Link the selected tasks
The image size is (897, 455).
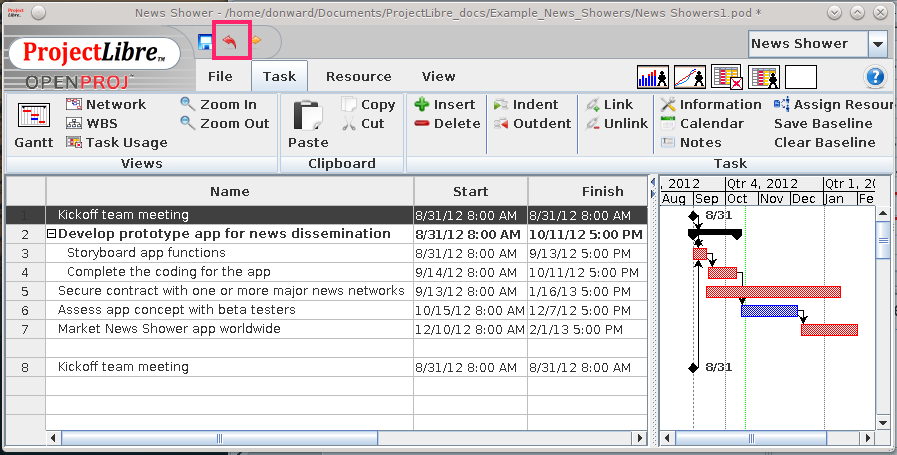point(610,104)
